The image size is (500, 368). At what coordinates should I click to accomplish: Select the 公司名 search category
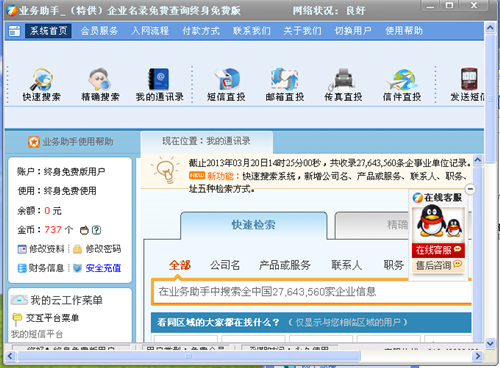click(x=225, y=265)
